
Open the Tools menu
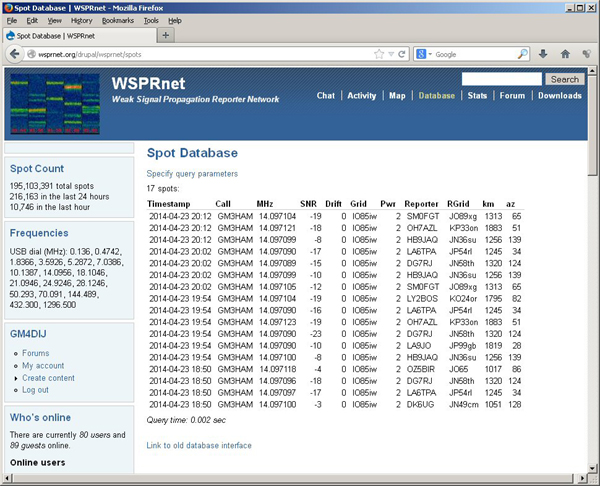pos(151,21)
